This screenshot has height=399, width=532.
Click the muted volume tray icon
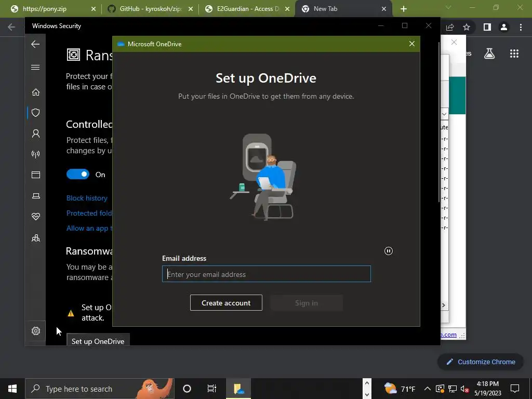[x=465, y=389]
